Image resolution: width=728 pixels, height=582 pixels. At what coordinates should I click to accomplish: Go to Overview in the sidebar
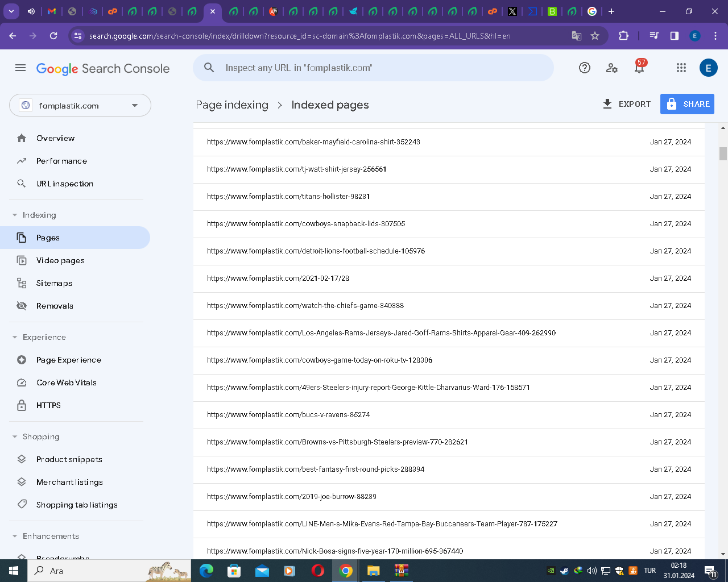coord(75,138)
